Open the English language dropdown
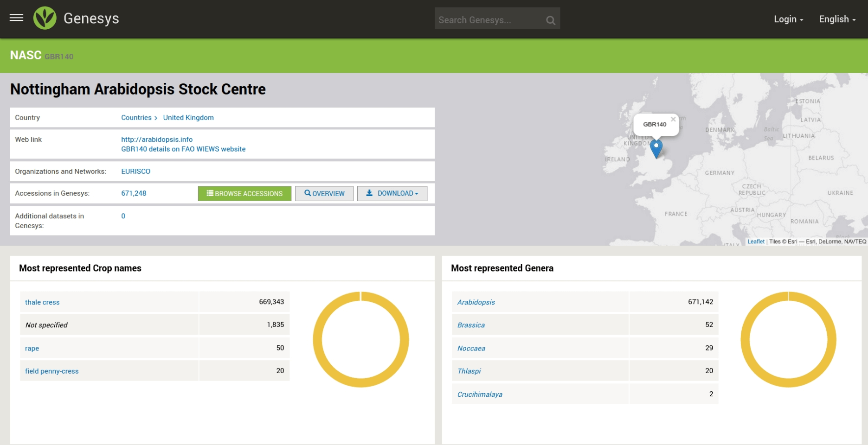The image size is (868, 445). click(x=837, y=19)
